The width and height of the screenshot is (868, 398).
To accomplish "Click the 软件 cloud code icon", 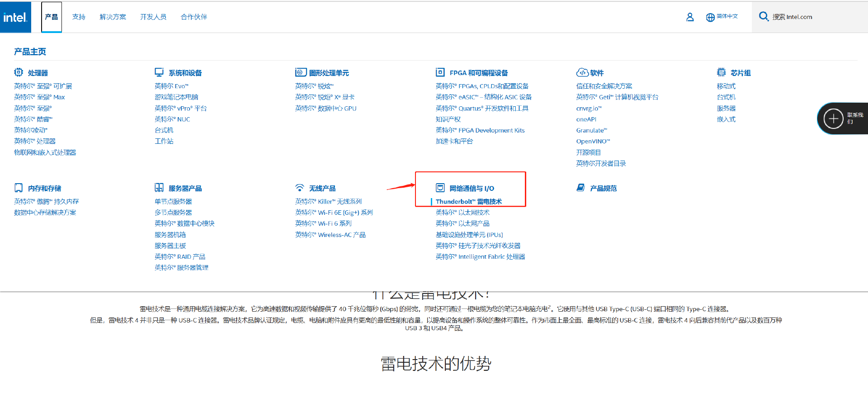I will pyautogui.click(x=582, y=72).
